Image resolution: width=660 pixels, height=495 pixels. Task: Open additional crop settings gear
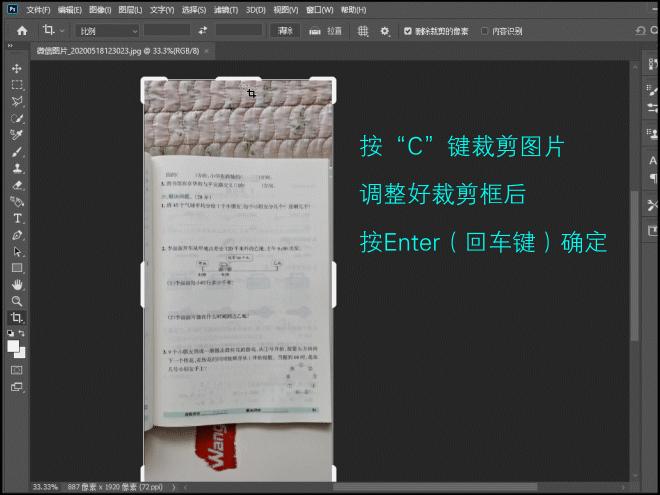(385, 31)
